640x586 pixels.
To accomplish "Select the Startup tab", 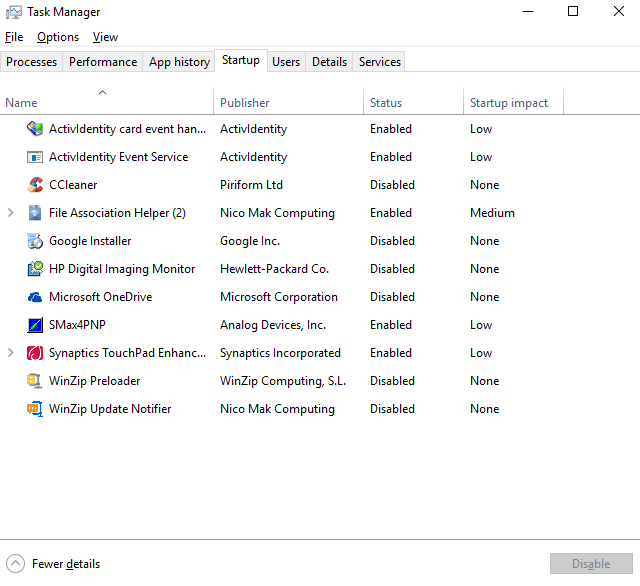I will (x=241, y=60).
